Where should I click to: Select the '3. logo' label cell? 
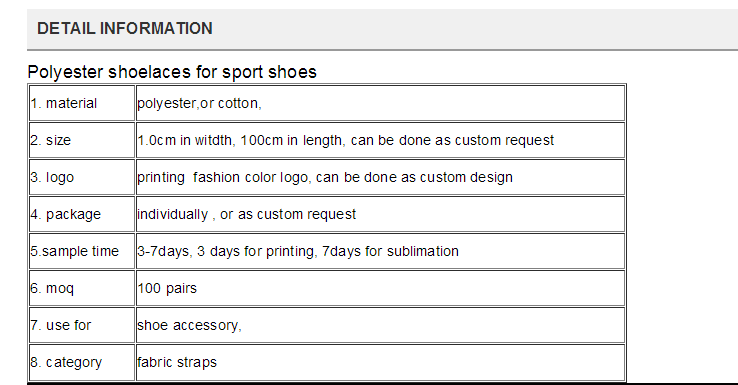[x=82, y=177]
